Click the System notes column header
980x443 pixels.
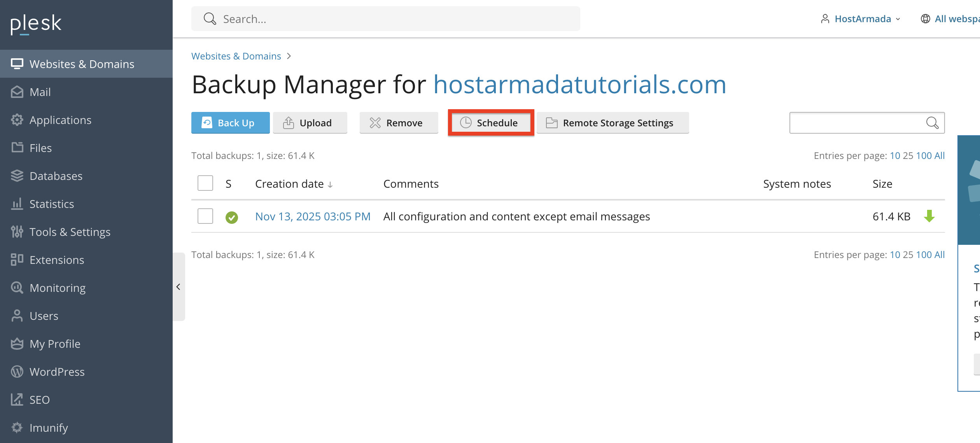coord(797,184)
